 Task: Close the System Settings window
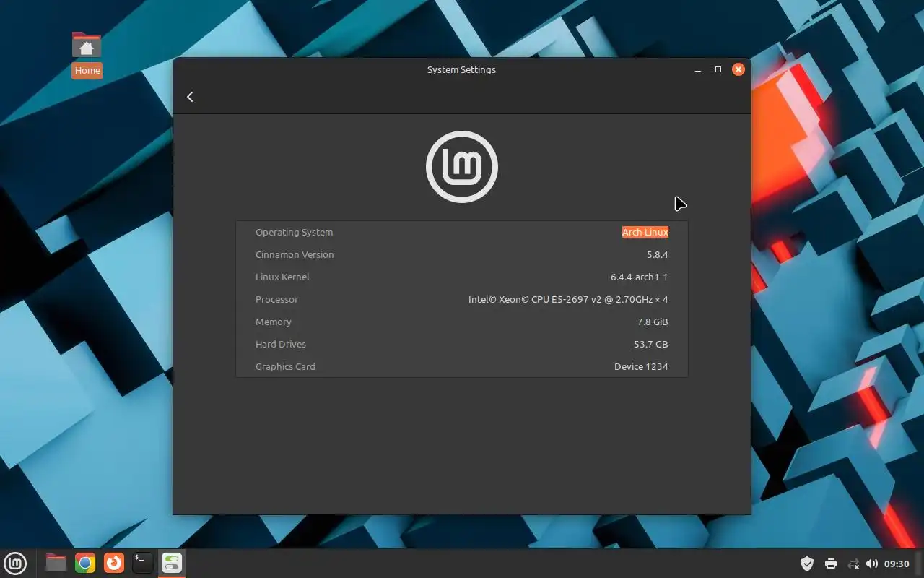(x=738, y=69)
